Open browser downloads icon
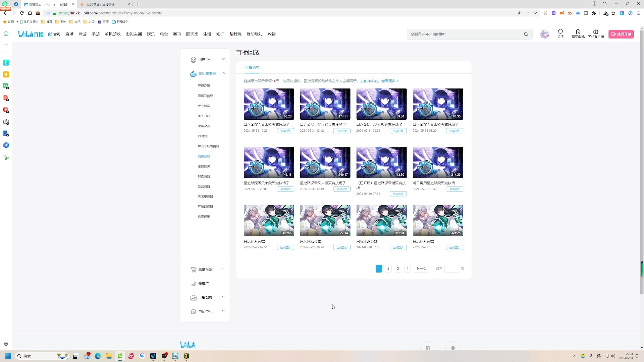Image resolution: width=644 pixels, height=362 pixels. coord(605,13)
